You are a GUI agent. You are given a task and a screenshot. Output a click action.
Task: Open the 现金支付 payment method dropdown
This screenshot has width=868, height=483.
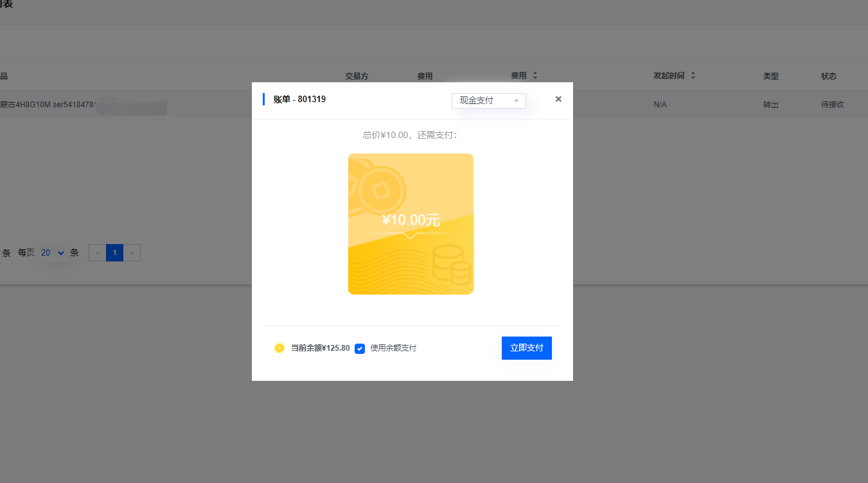(489, 101)
